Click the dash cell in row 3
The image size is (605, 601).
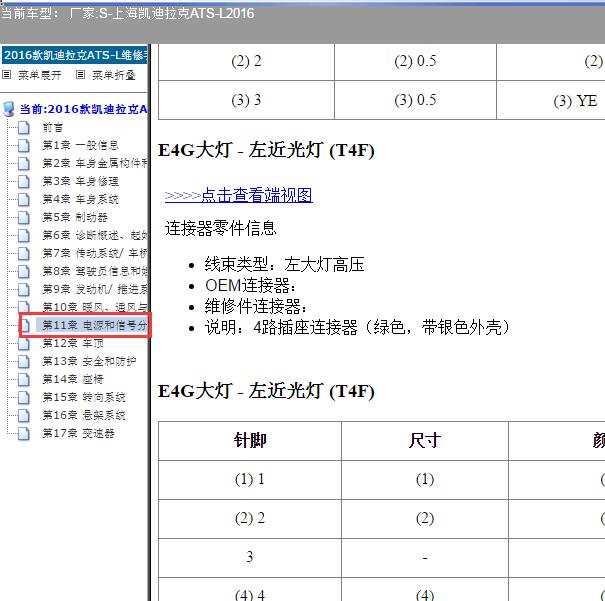425,557
